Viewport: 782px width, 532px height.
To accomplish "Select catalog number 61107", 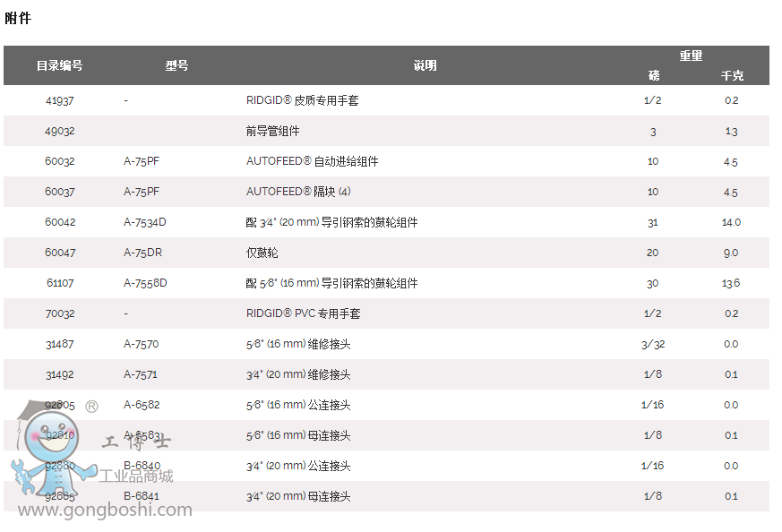I will (x=60, y=283).
